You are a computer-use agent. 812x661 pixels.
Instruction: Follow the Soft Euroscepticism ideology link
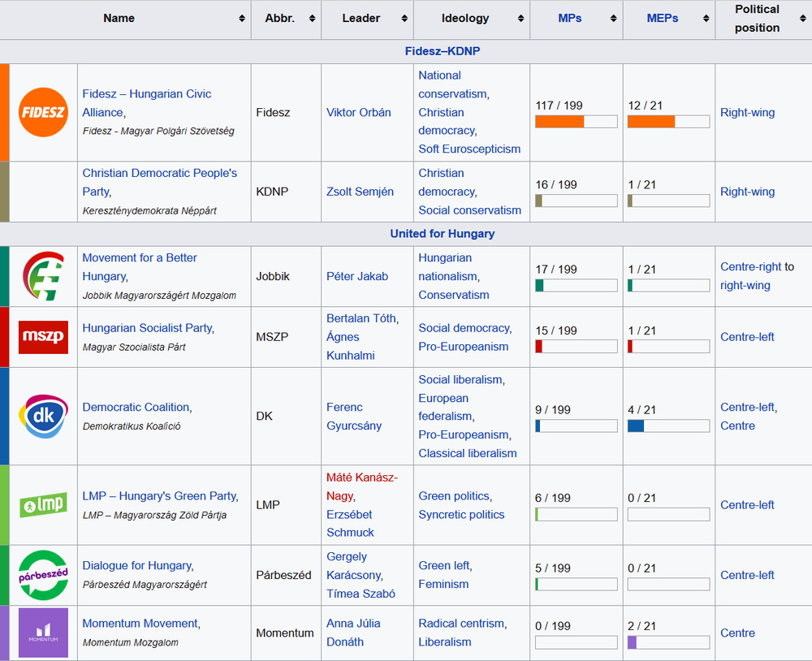[x=469, y=149]
